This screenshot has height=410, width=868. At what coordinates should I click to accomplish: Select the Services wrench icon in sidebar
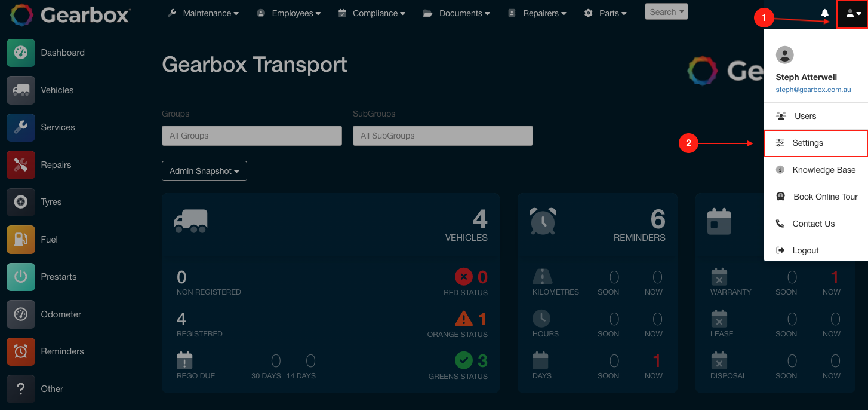[x=20, y=127]
